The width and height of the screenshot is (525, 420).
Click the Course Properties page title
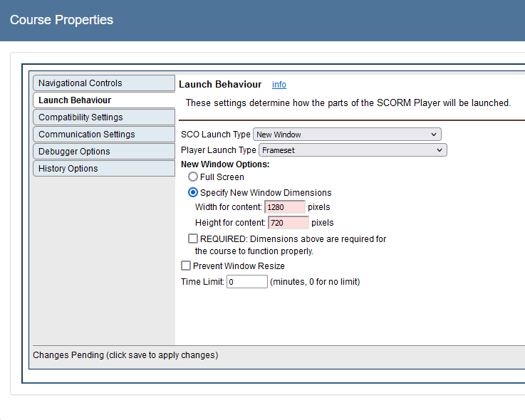pos(62,20)
